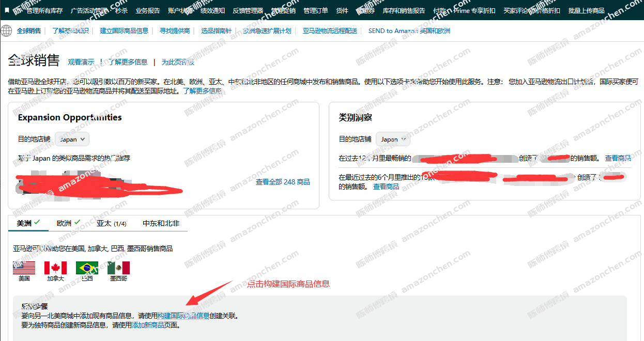The height and width of the screenshot is (341, 644).
Task: Click 构建国际商品信息 link in 后续步骤
Action: pyautogui.click(x=183, y=316)
